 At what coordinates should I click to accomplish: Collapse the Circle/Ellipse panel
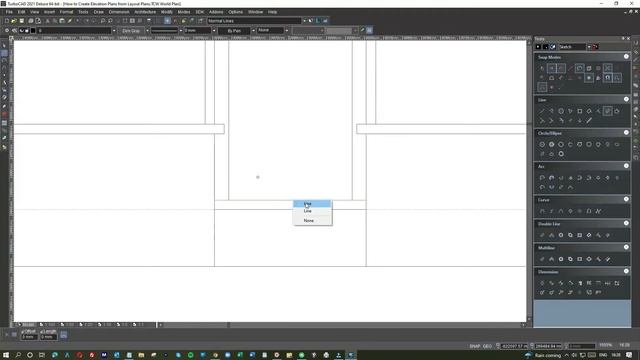click(x=626, y=133)
